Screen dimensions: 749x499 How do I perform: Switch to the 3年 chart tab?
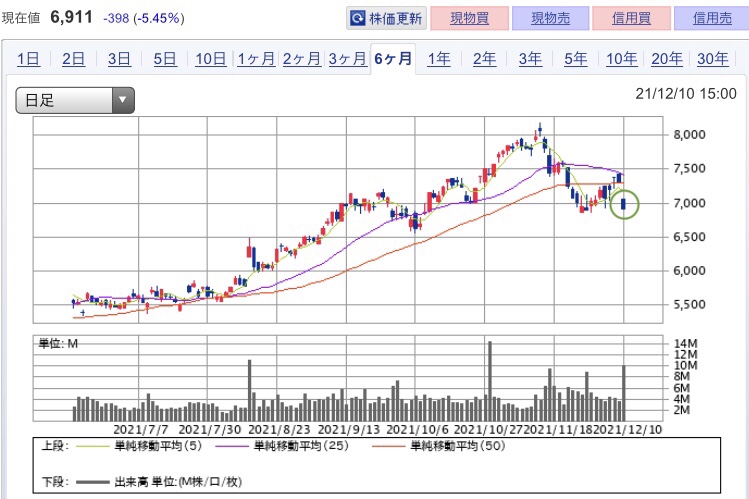tap(530, 59)
